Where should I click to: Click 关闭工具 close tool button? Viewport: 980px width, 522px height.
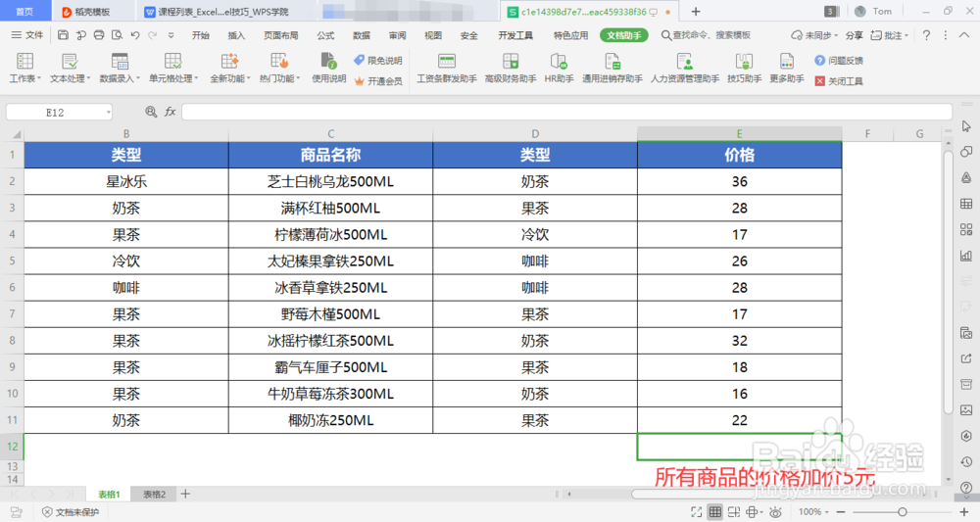pyautogui.click(x=839, y=81)
